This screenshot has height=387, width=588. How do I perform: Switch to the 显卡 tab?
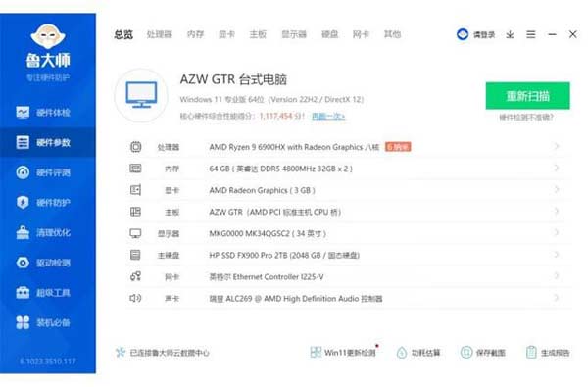pos(226,34)
